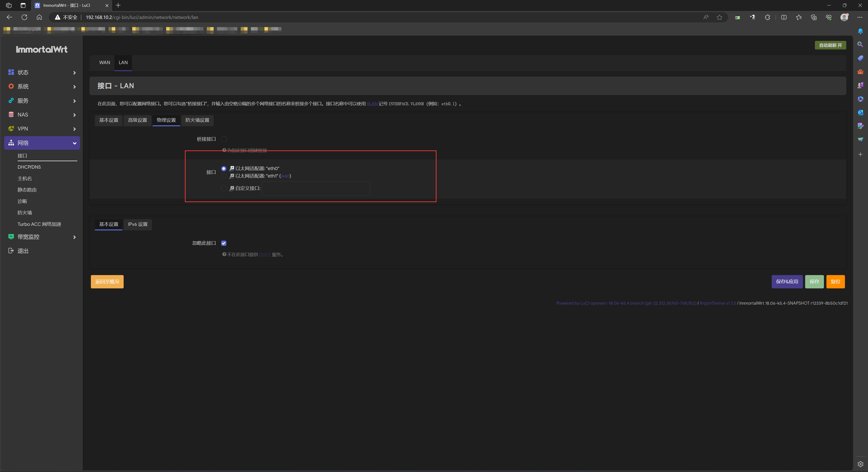Open the 高级设置 tab

[x=137, y=120]
